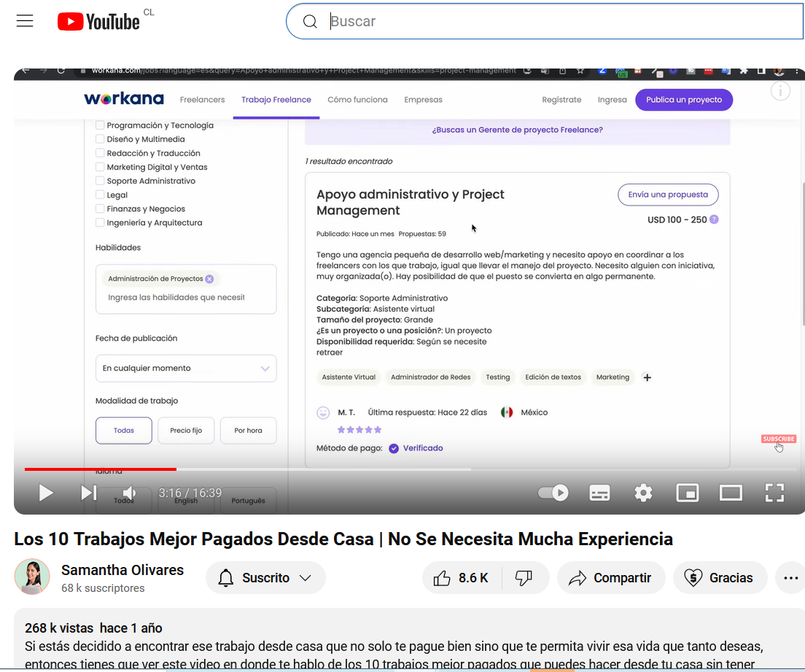Remove Administración de Proyectos skill tag

pos(209,279)
